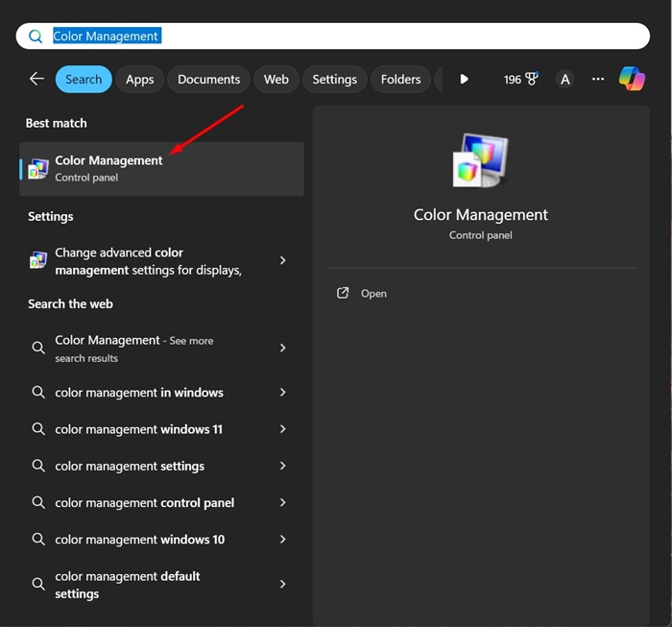
Task: Switch to the Settings filter tab
Action: click(335, 80)
